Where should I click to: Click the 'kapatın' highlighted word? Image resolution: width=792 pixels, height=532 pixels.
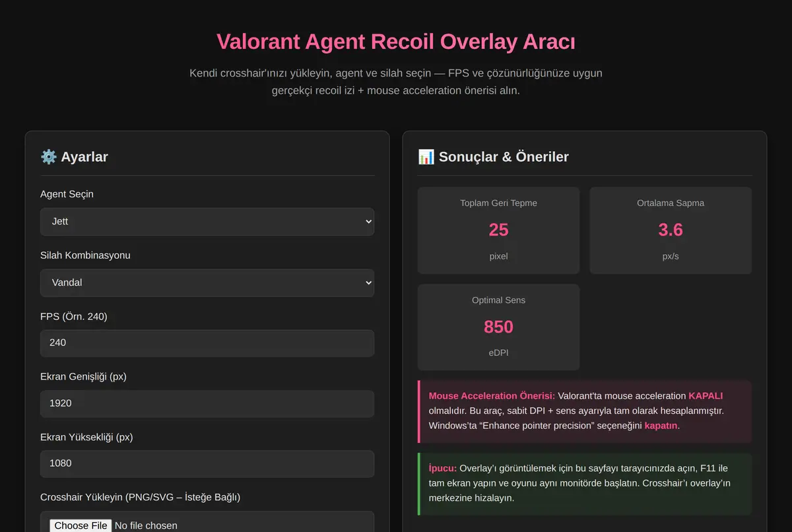click(661, 426)
